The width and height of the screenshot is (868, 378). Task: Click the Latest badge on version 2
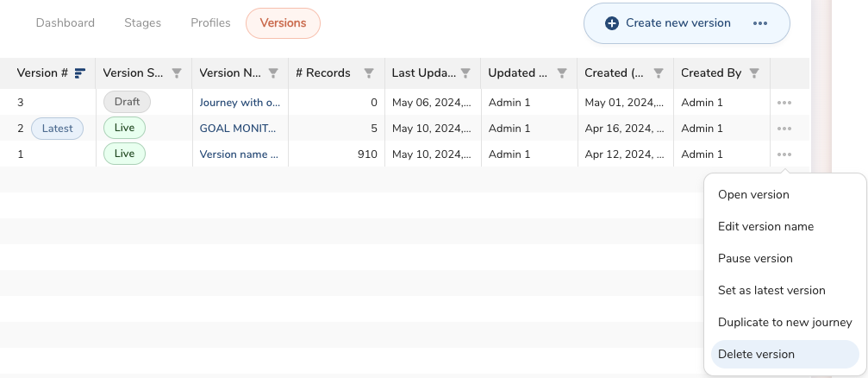point(58,129)
